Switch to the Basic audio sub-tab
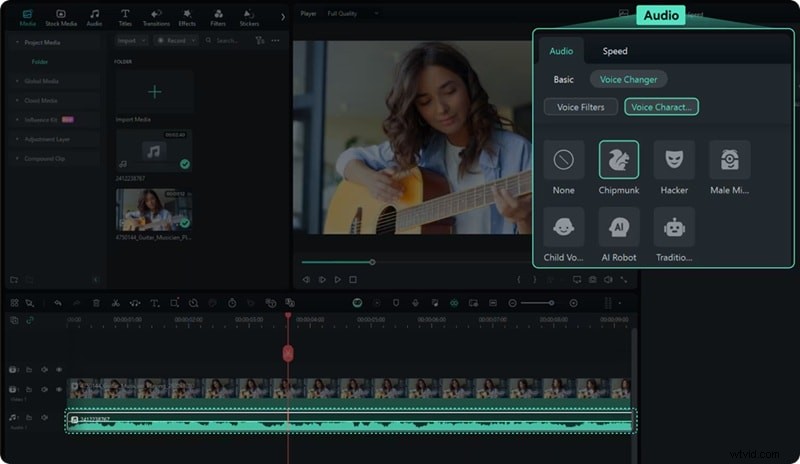Screen dimensions: 800x464 pyautogui.click(x=564, y=79)
